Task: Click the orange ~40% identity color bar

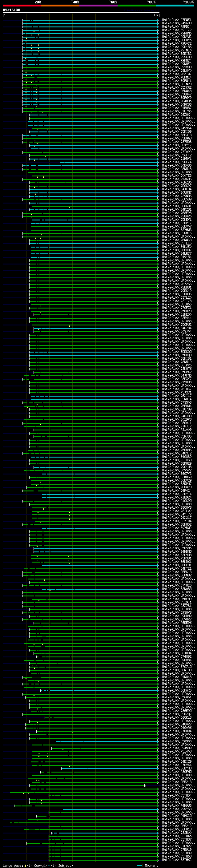Action: point(60,6)
